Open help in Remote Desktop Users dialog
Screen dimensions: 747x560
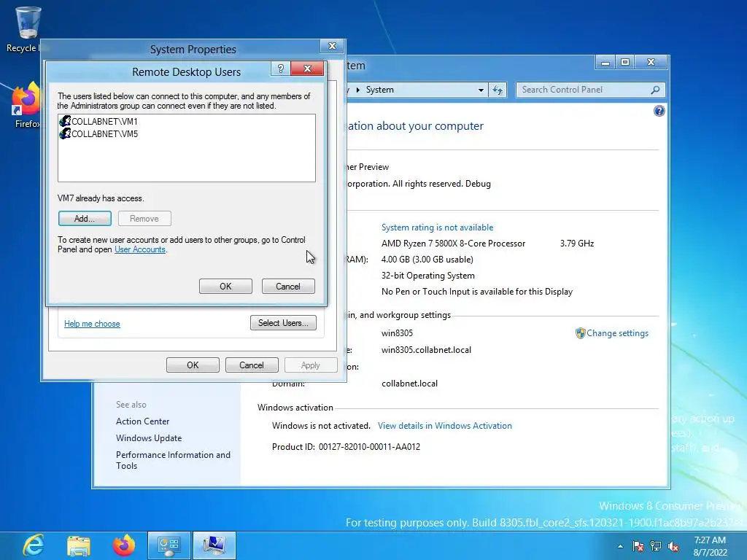click(x=281, y=69)
